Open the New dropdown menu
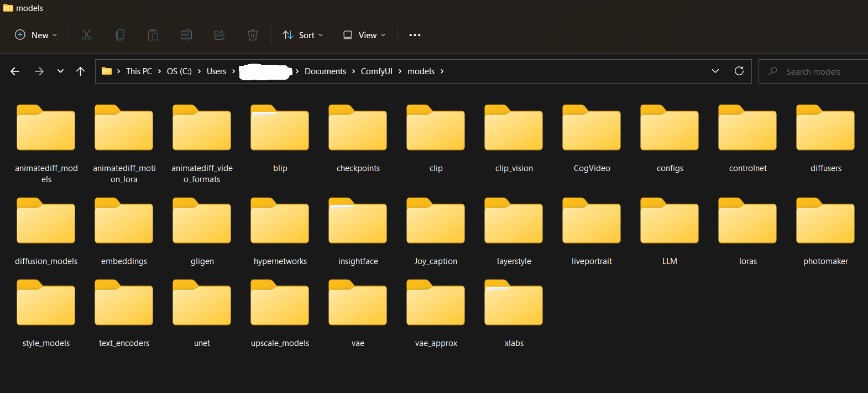Image resolution: width=868 pixels, height=393 pixels. tap(36, 35)
